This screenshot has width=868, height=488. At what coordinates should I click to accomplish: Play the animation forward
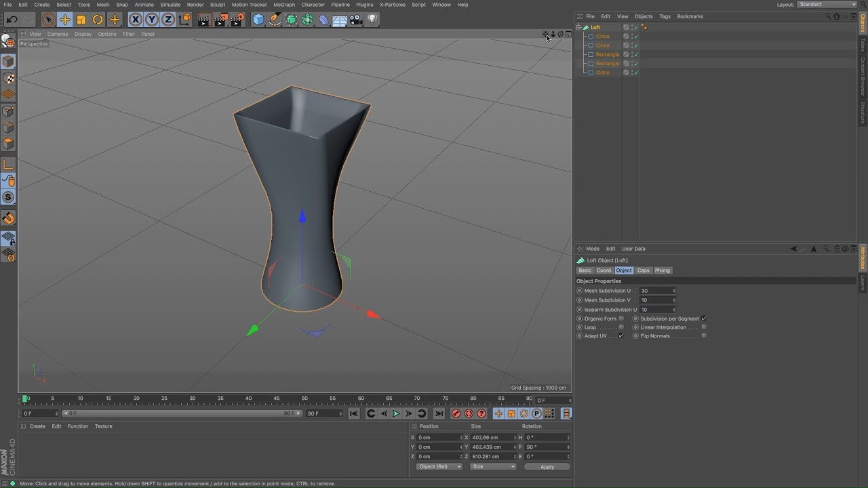[x=396, y=413]
